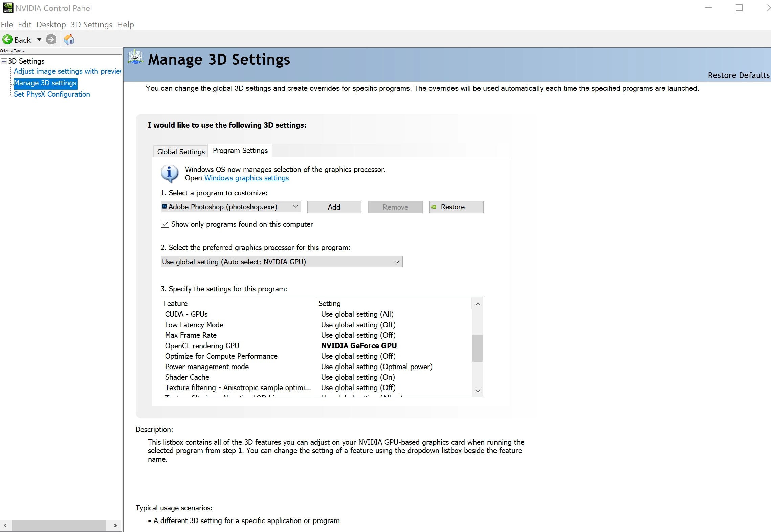
Task: Open the Back history dropdown arrow
Action: tap(39, 40)
